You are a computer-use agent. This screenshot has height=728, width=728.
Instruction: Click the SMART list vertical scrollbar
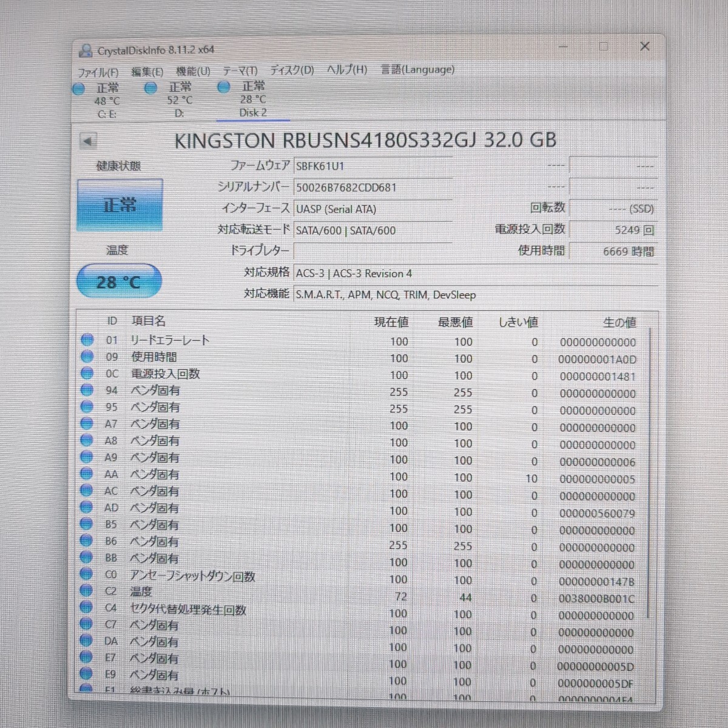[x=650, y=473]
